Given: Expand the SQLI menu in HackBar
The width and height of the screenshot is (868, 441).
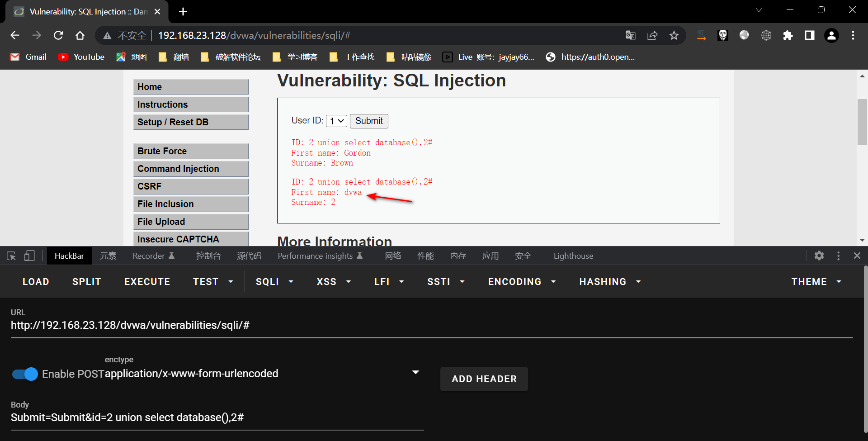Looking at the screenshot, I should [274, 282].
